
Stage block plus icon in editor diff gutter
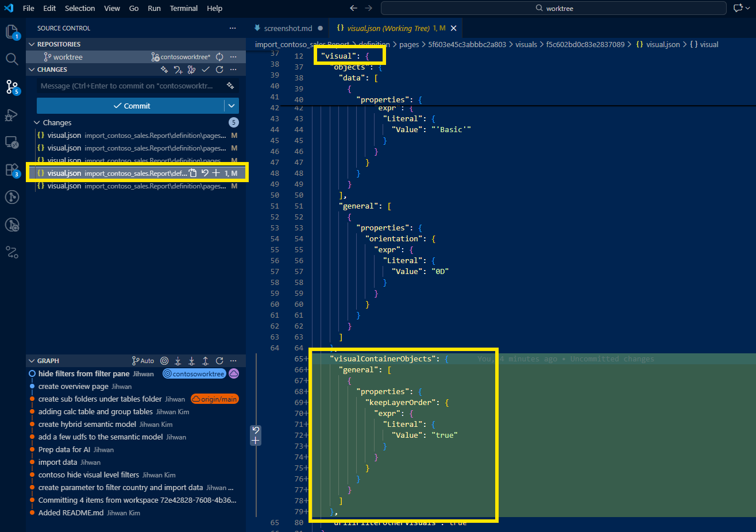click(x=256, y=440)
